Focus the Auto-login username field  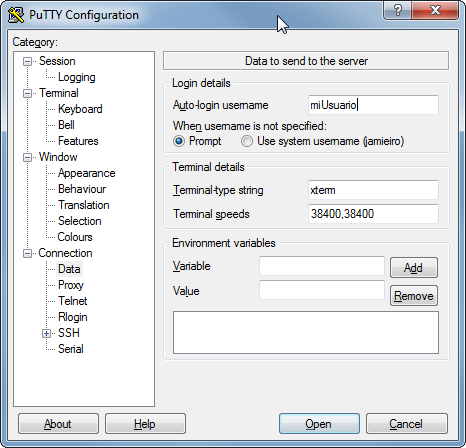(373, 105)
